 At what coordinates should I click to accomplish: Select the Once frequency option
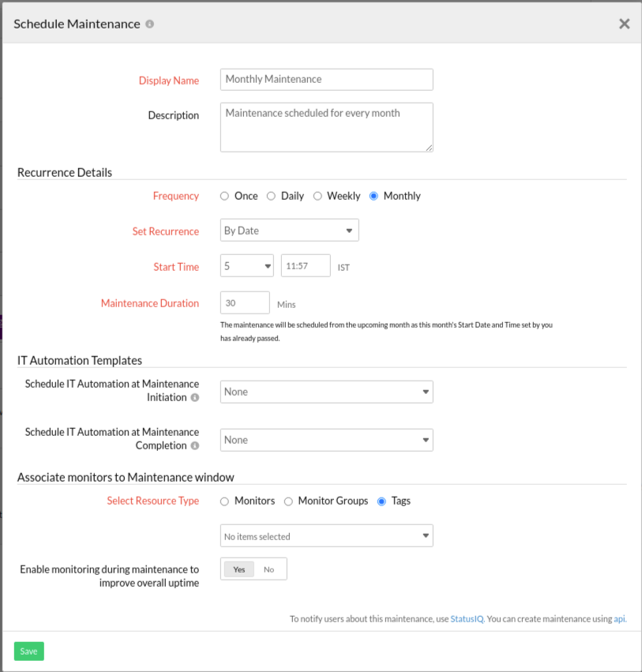coord(225,196)
